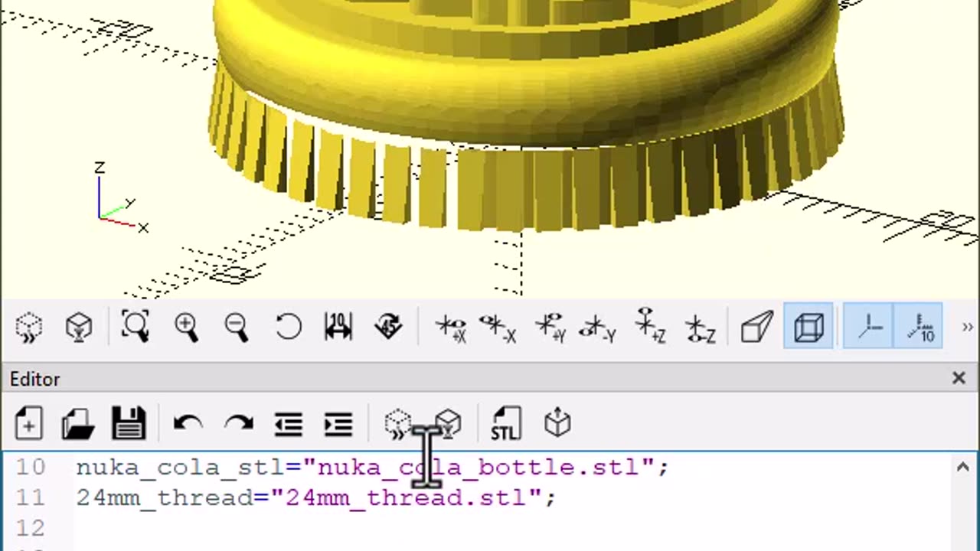Toggle the Orthogonal projection icon
This screenshot has height=551, width=980.
click(x=808, y=328)
